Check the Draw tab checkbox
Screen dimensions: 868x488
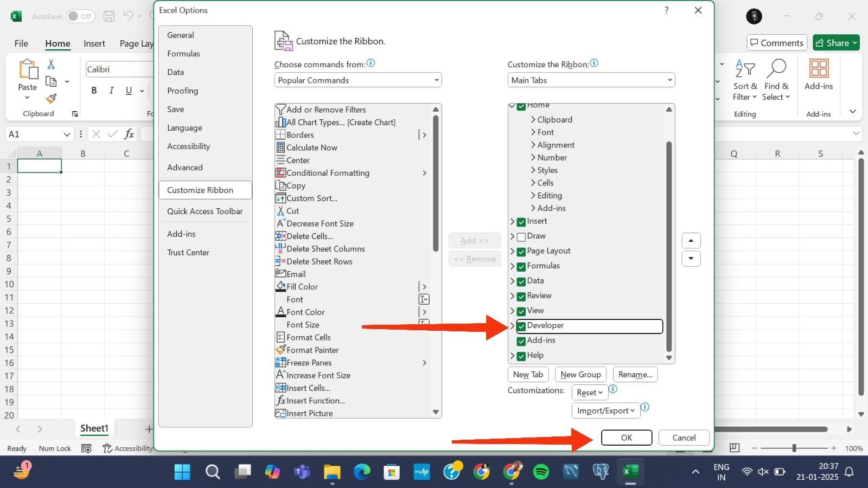[x=521, y=237]
